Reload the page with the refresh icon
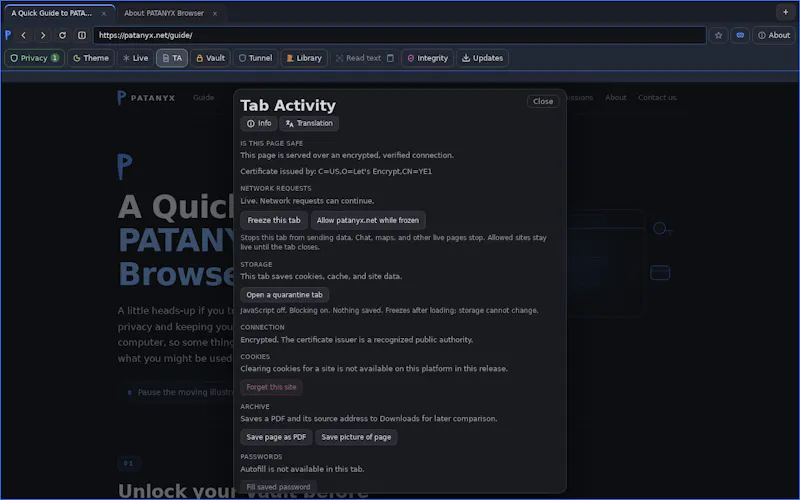 (x=62, y=35)
